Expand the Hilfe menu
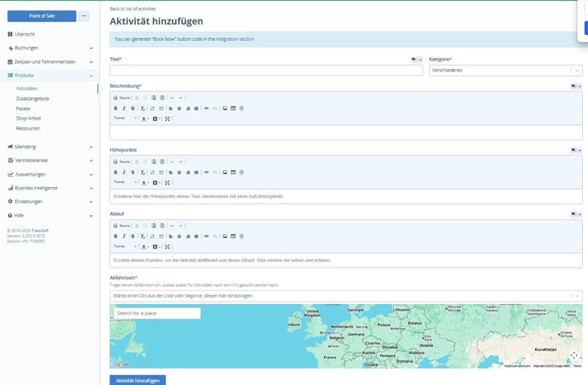 (x=50, y=216)
